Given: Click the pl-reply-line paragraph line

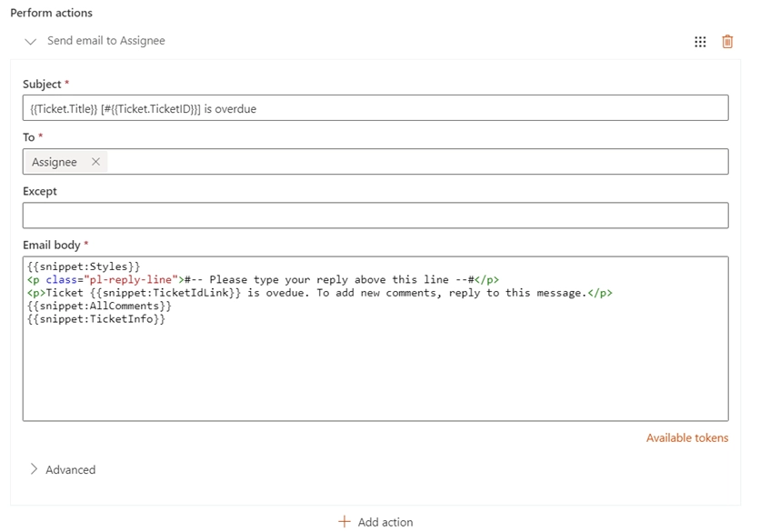Looking at the screenshot, I should tap(264, 280).
